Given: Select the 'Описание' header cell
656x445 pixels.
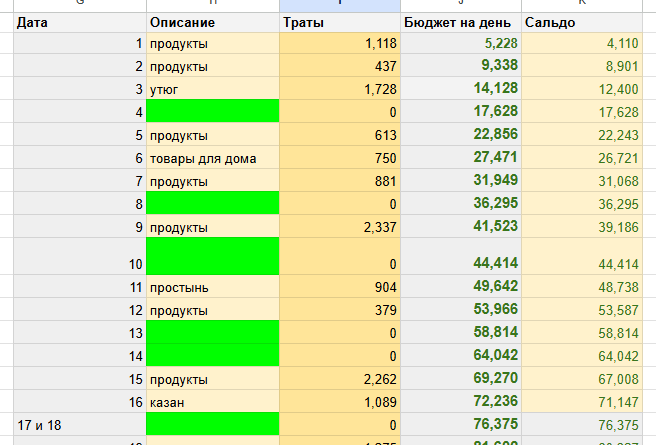Looking at the screenshot, I should coord(213,23).
